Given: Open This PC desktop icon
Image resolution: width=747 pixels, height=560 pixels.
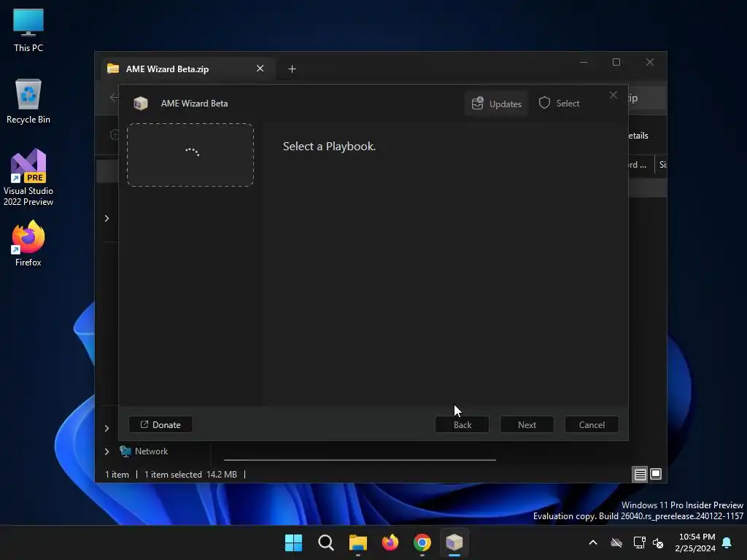Looking at the screenshot, I should click(28, 31).
